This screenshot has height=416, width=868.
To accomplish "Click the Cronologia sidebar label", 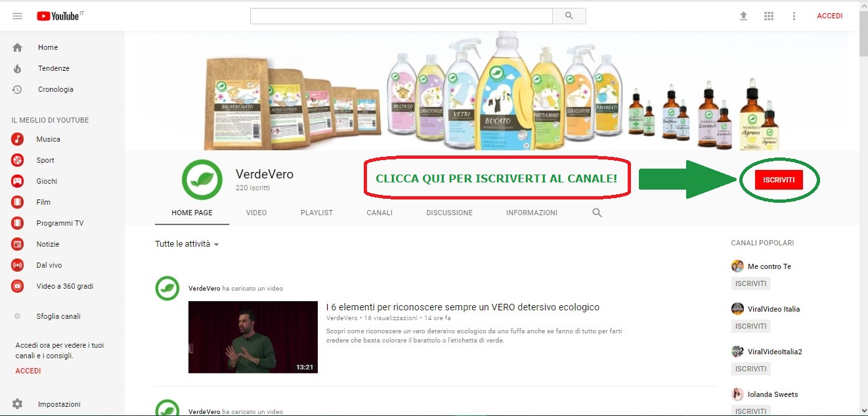I will pyautogui.click(x=56, y=89).
